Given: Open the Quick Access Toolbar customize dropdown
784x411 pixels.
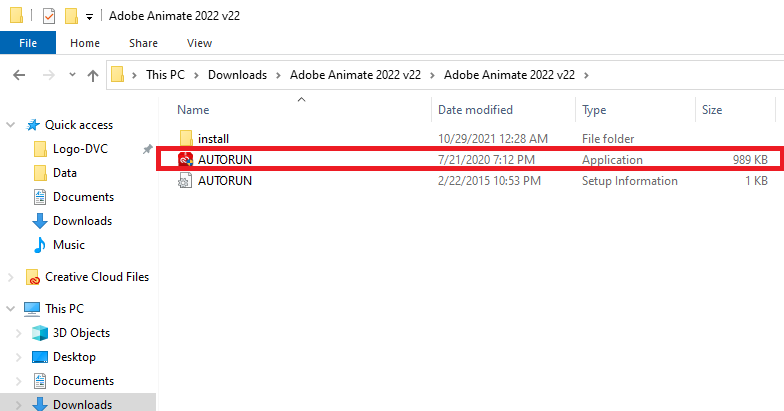Looking at the screenshot, I should pyautogui.click(x=90, y=17).
